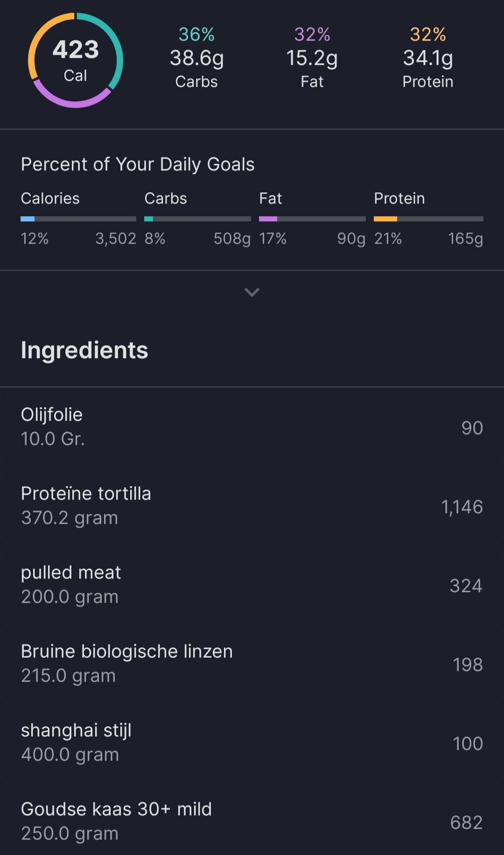Expand the daily goals chevron arrow
Viewport: 504px width, 855px height.
[252, 292]
